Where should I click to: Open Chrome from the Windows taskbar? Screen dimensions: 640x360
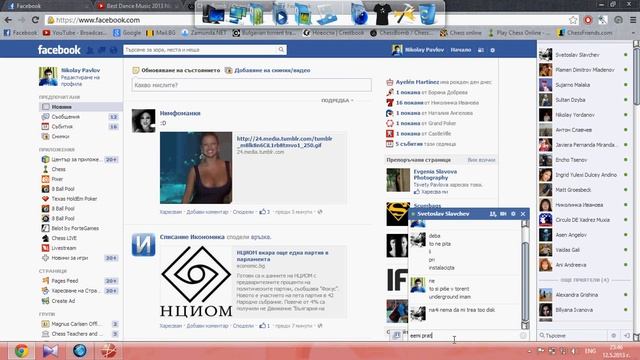point(21,351)
